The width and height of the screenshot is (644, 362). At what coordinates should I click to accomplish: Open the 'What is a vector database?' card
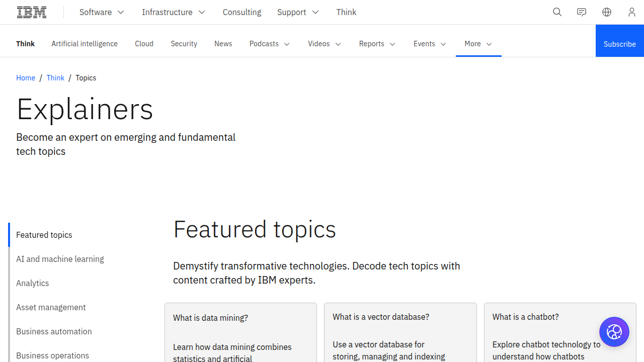[400, 332]
